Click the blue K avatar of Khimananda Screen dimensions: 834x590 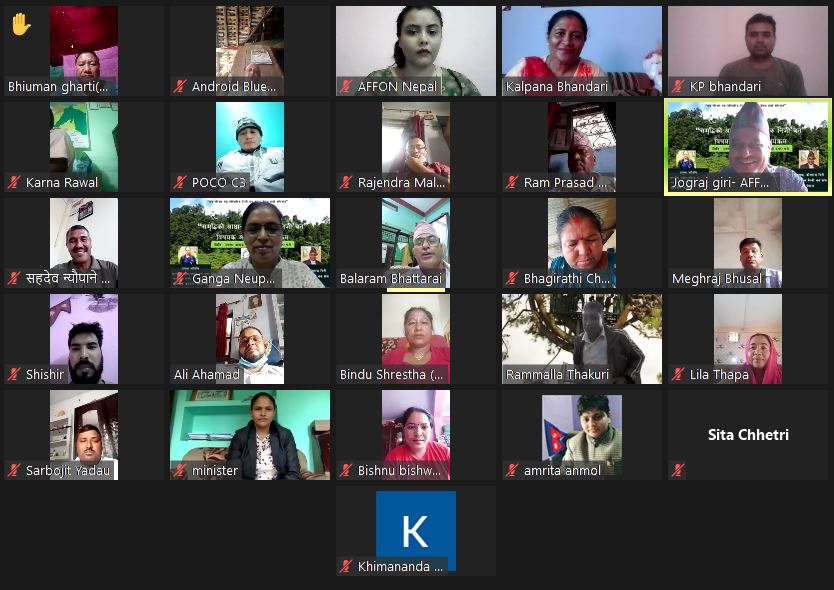(x=416, y=530)
